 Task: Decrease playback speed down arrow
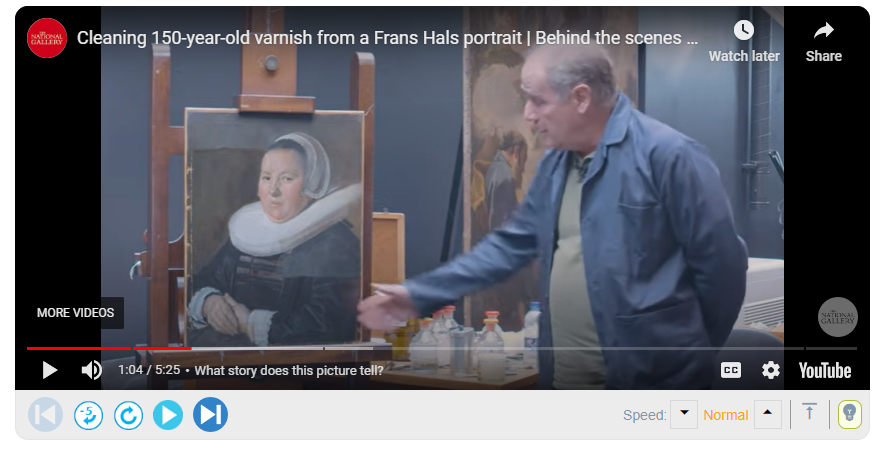tap(684, 414)
